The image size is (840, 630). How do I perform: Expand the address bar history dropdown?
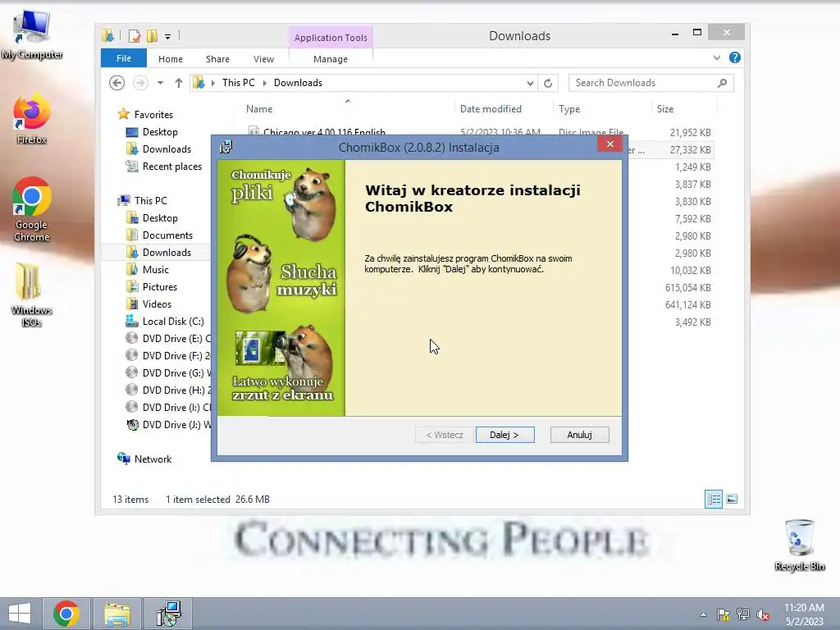[530, 83]
